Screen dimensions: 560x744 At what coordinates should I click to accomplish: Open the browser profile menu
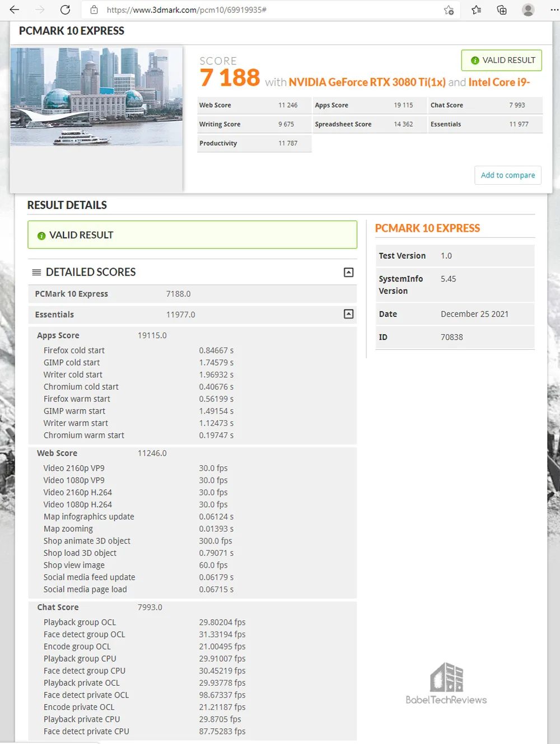tap(528, 10)
